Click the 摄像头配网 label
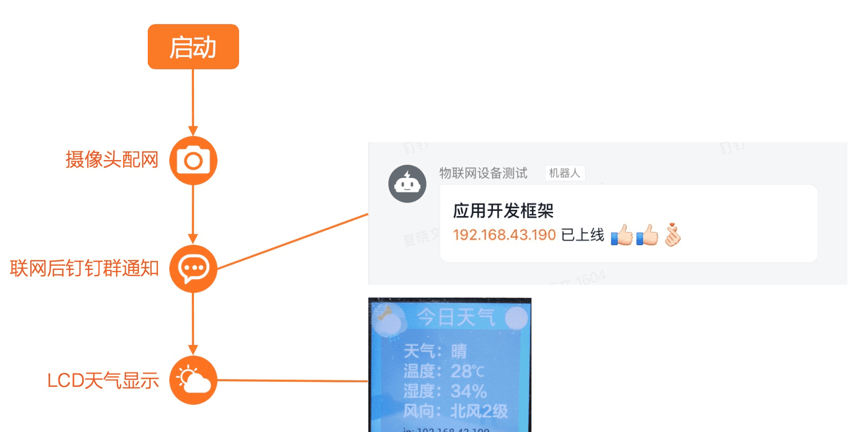 112,160
